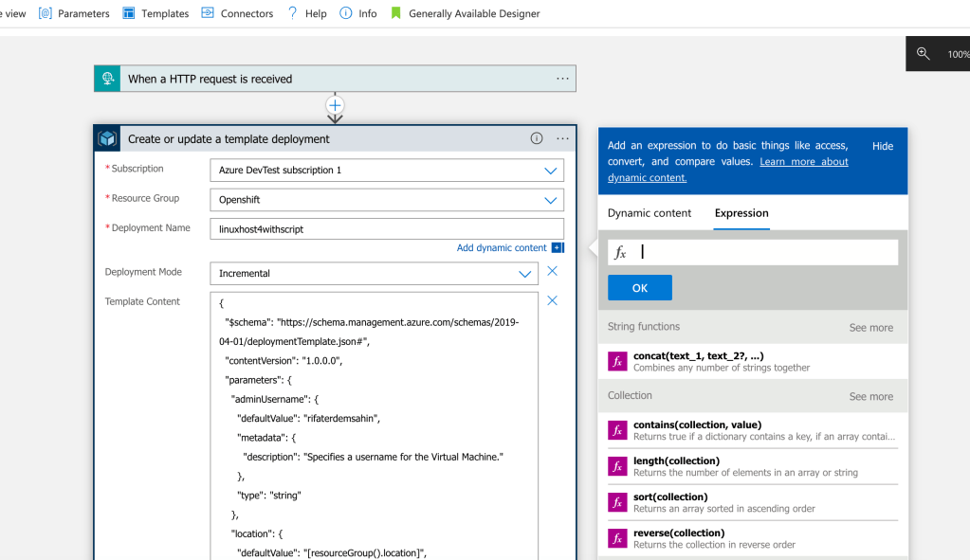
Task: Open the Connectors toolbar item
Action: coord(237,13)
